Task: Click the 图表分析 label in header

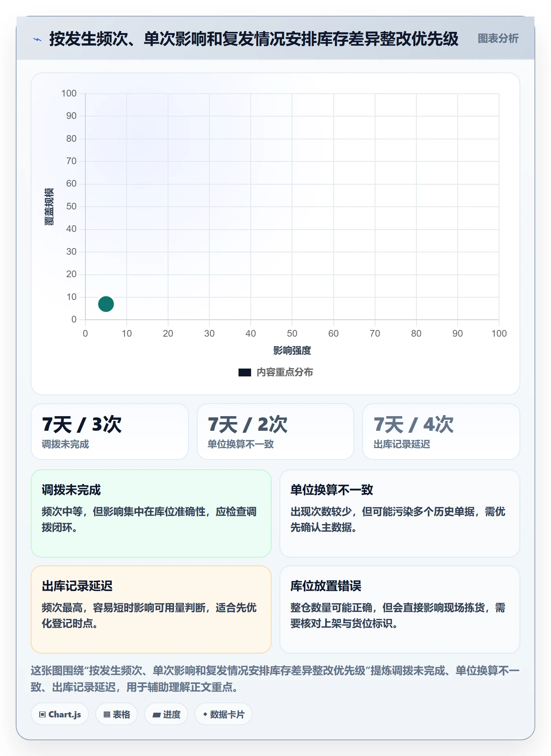Action: (x=498, y=39)
